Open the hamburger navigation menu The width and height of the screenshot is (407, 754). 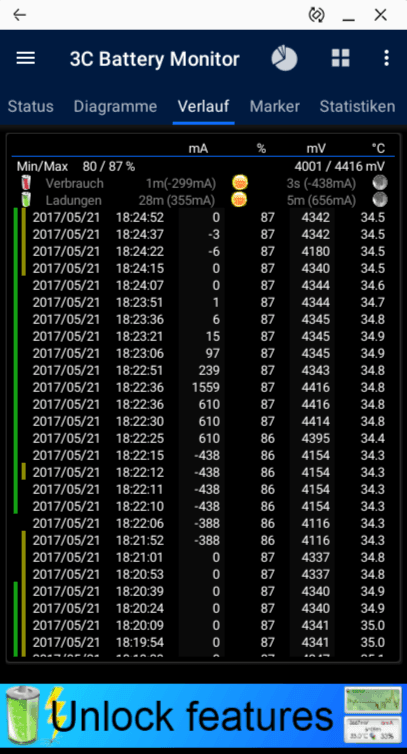25,59
